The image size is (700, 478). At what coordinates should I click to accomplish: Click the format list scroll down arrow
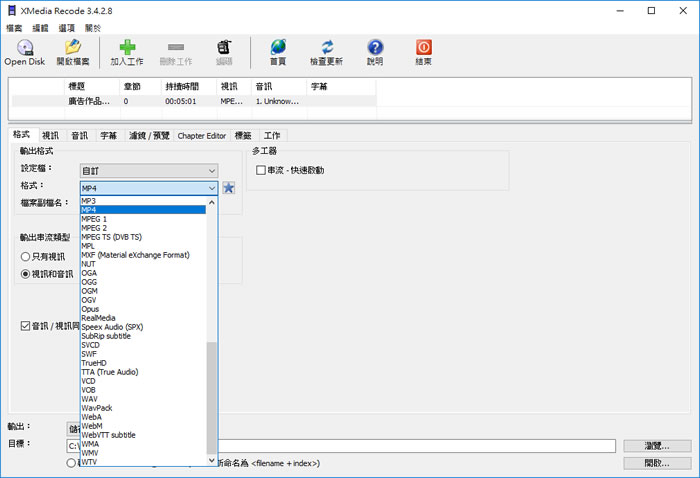point(212,460)
